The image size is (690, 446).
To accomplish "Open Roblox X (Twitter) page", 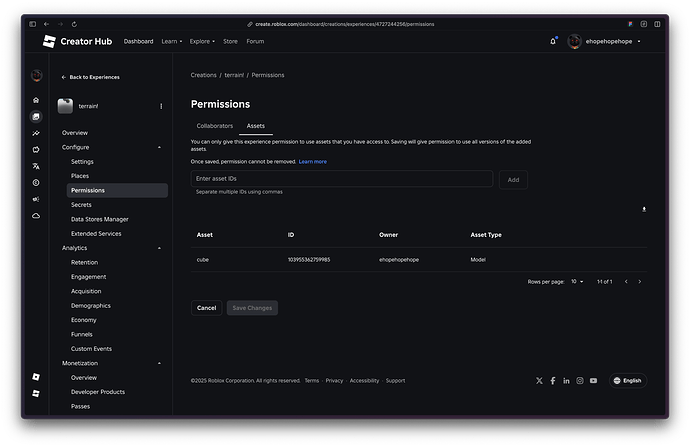I will click(539, 380).
